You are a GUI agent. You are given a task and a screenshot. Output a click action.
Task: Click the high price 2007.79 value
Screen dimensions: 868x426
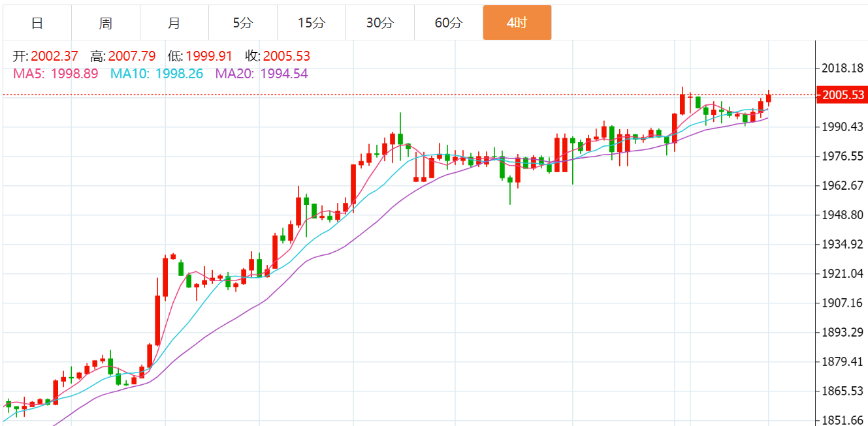(x=132, y=57)
